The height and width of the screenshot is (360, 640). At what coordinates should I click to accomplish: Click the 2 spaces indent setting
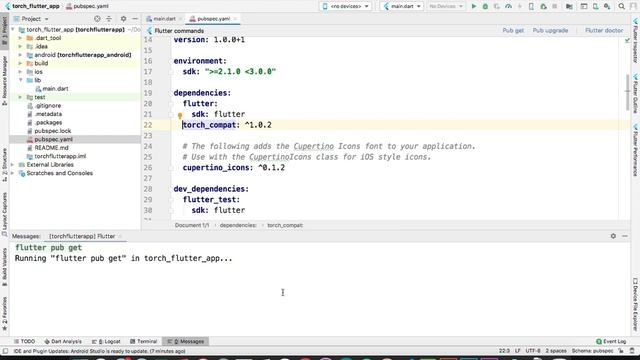pos(556,351)
